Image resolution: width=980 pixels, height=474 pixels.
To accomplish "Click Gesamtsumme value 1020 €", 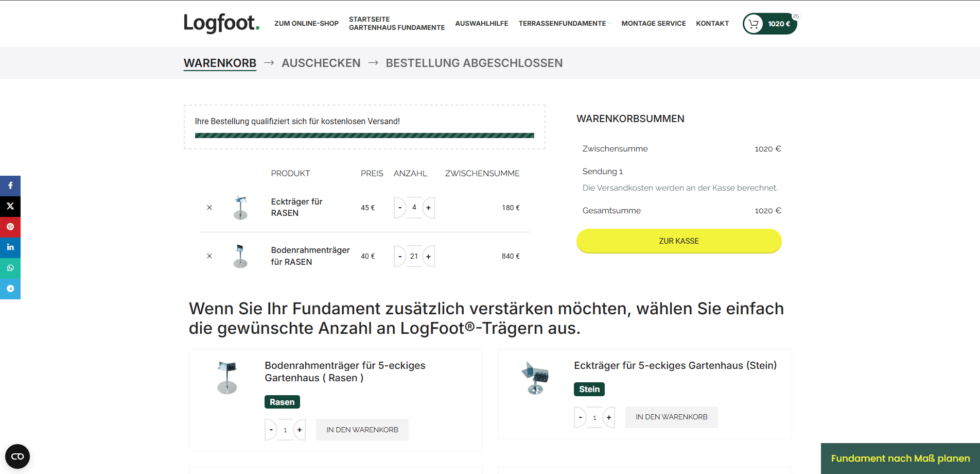I will pos(768,211).
